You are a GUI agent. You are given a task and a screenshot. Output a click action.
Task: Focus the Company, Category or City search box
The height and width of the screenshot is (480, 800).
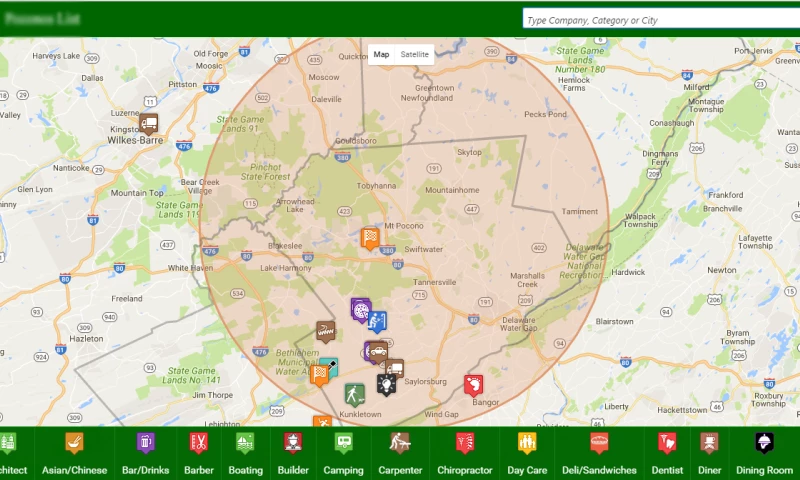coord(661,20)
